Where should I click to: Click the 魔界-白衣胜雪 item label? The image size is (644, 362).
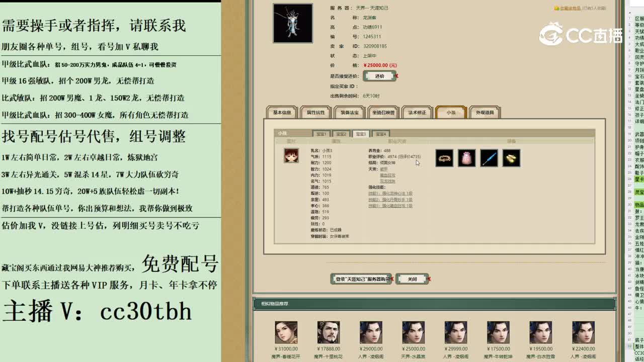point(540,357)
